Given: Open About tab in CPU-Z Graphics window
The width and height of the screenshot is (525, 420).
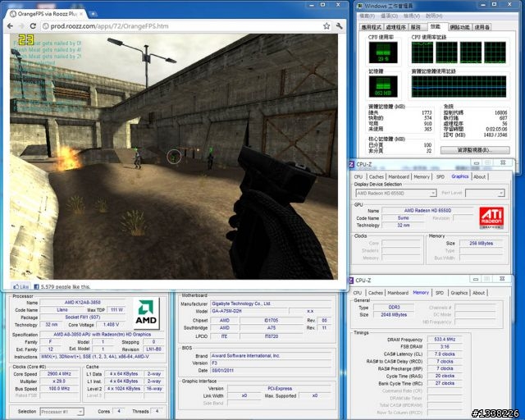Looking at the screenshot, I should click(479, 176).
